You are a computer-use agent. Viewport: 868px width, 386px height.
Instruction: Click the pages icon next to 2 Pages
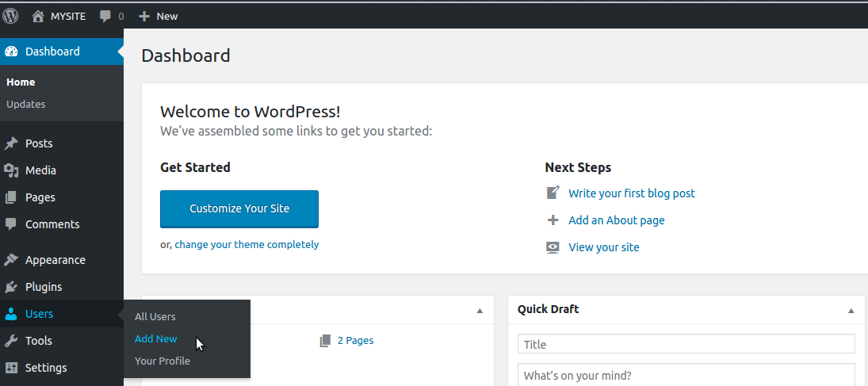point(326,341)
